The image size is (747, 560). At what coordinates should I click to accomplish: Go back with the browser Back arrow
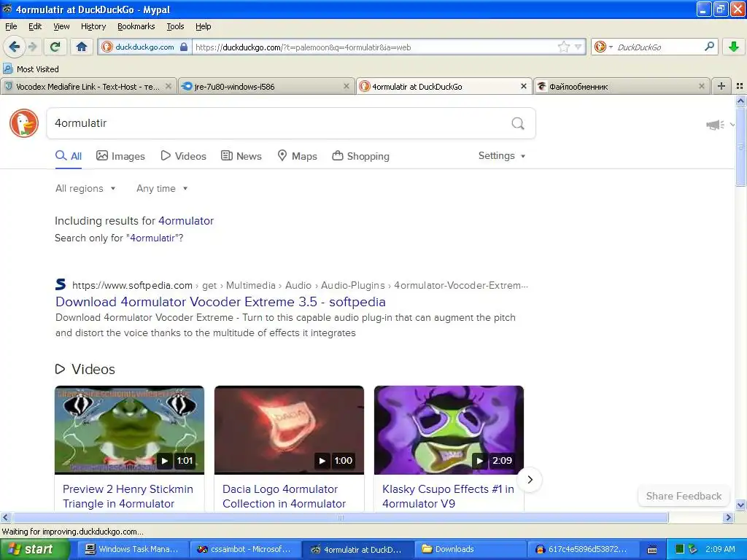14,47
